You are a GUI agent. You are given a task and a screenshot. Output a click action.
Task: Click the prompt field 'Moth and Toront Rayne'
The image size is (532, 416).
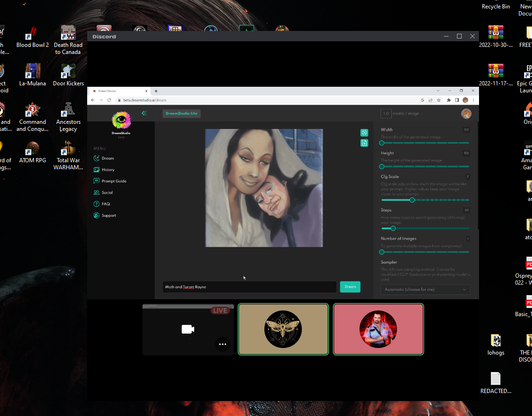point(249,287)
